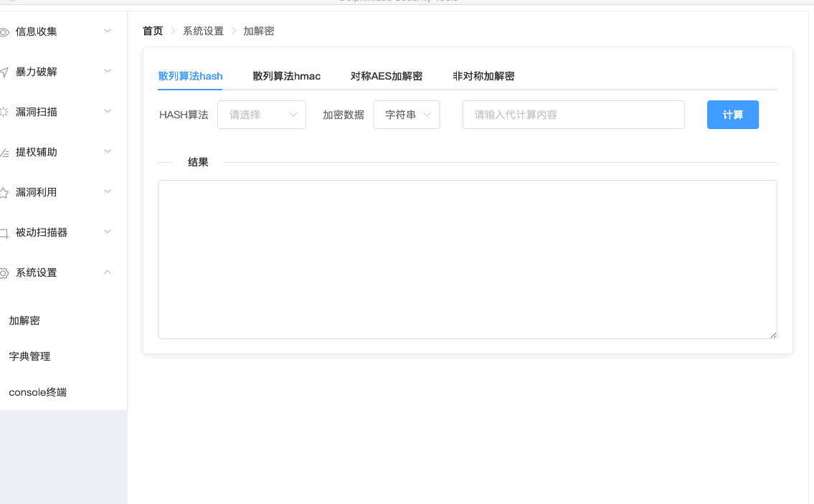814x504 pixels.
Task: Go to 首页 in the breadcrumb
Action: click(152, 31)
